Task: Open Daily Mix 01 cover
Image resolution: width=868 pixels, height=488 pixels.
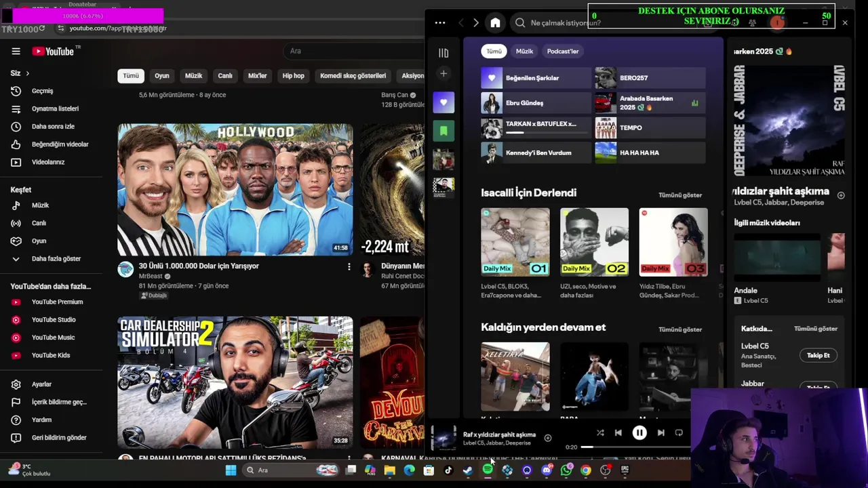Action: (515, 242)
